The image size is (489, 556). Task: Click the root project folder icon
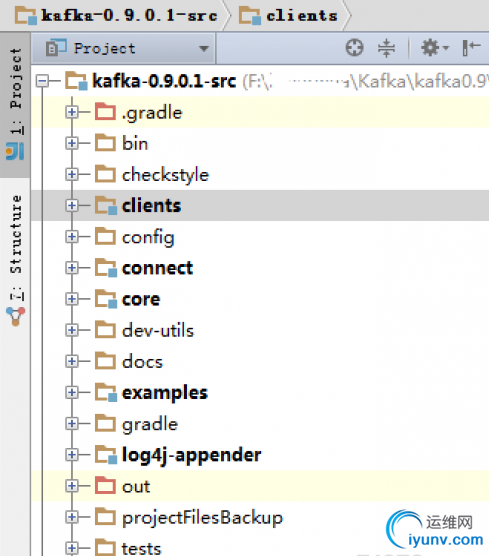pos(76,81)
